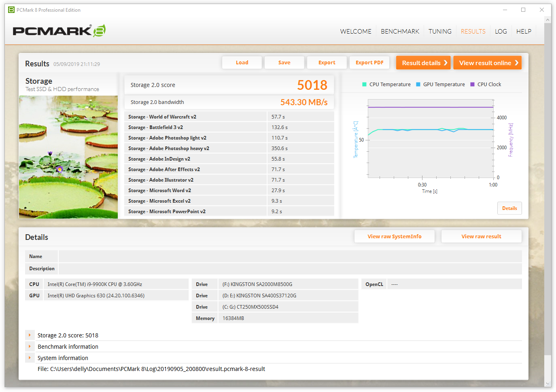Click the Load button
Viewport: 556px width, 392px height.
[242, 63]
